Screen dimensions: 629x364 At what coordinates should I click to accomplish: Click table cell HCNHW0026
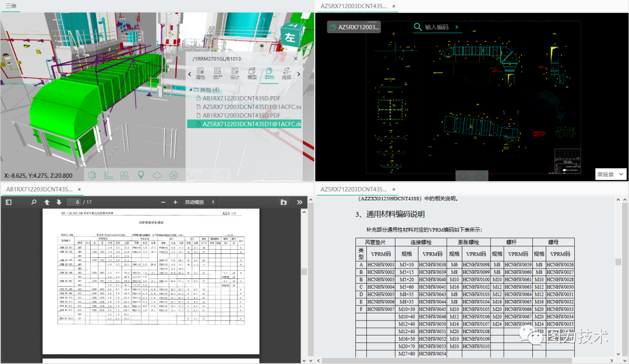[560, 264]
